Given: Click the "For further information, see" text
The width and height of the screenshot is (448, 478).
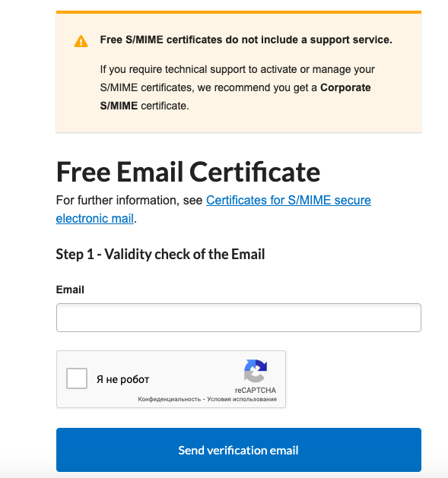Looking at the screenshot, I should point(129,201).
